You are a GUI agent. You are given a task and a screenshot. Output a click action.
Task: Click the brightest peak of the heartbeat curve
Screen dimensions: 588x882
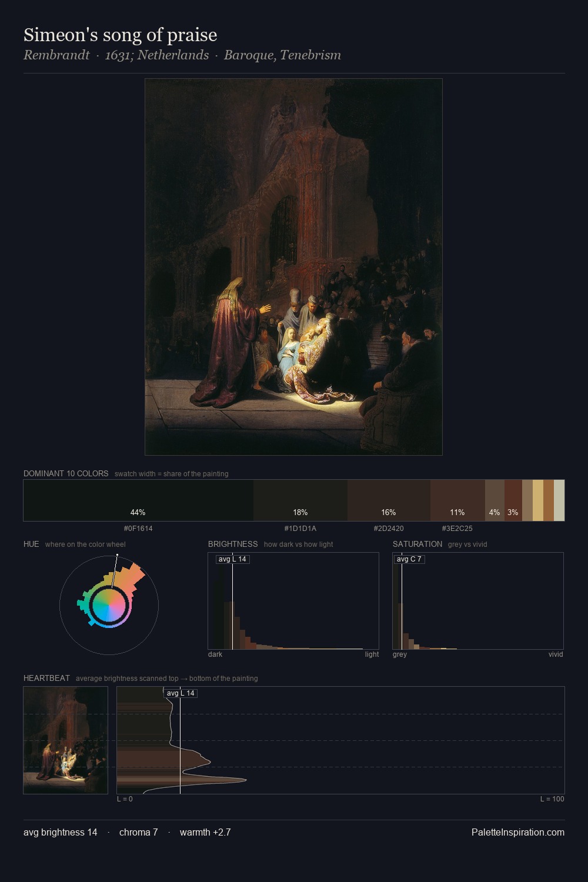[246, 780]
